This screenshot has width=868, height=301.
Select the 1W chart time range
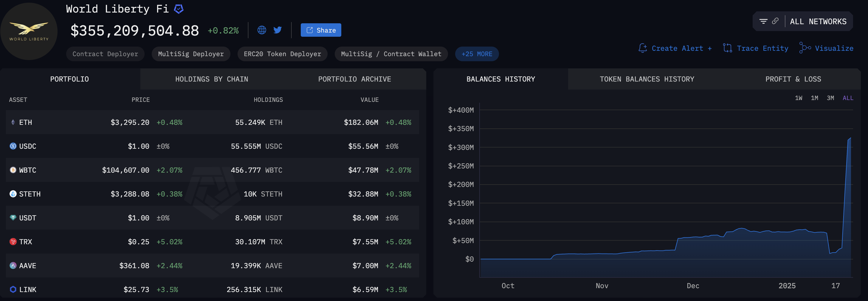(798, 98)
